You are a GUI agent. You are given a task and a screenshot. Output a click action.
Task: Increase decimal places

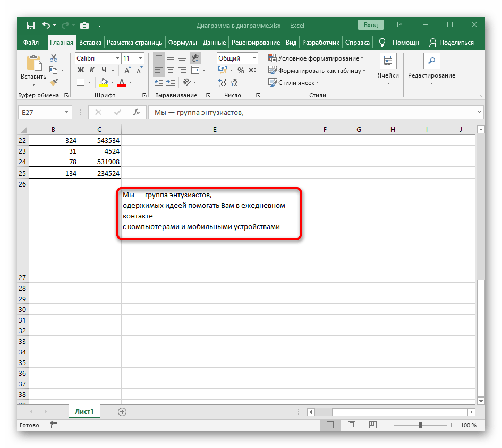click(222, 82)
